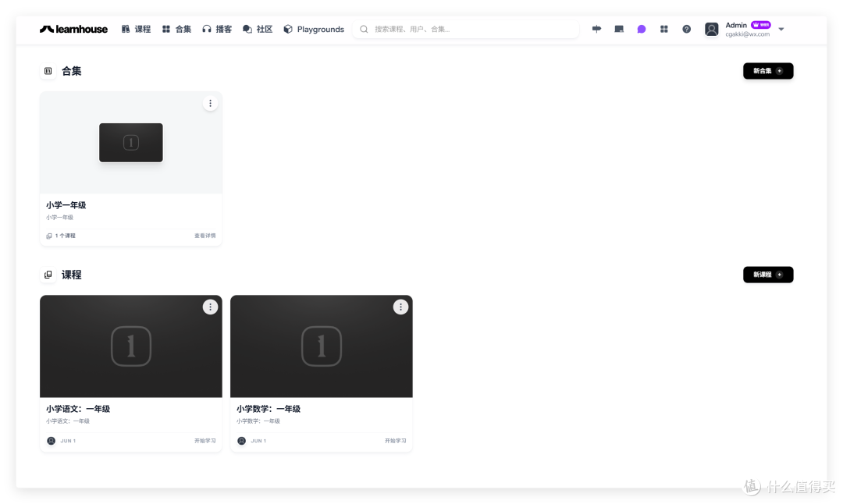Open the 小学数学 course thumbnail
Viewport: 843px width, 504px height.
point(322,346)
